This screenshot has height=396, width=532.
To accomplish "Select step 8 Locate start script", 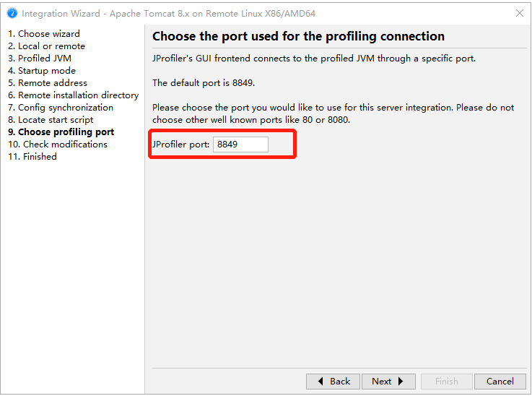I will [x=51, y=120].
